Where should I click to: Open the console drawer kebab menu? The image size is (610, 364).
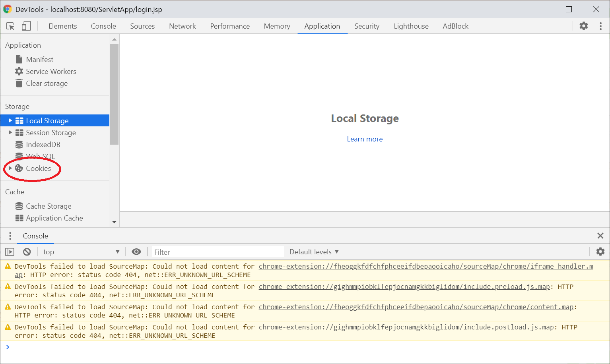[10, 236]
